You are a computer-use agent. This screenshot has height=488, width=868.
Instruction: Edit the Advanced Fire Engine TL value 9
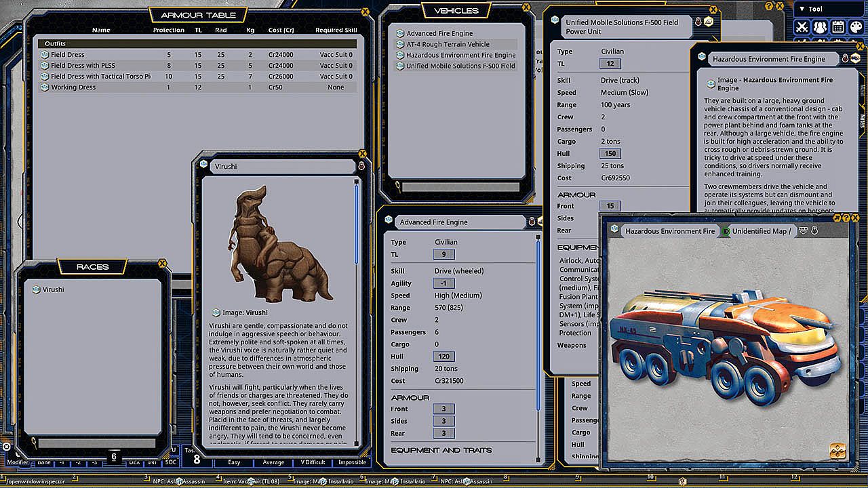(x=443, y=254)
